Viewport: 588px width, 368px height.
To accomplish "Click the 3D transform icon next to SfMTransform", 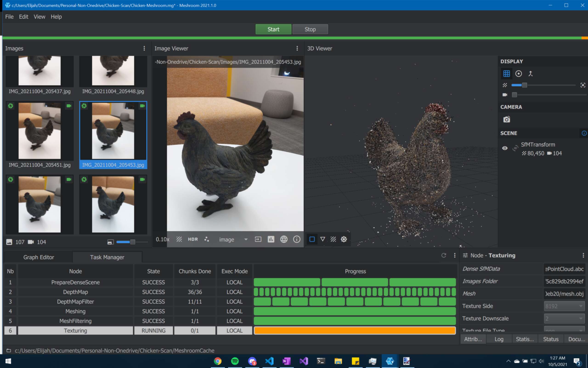I will (x=515, y=148).
